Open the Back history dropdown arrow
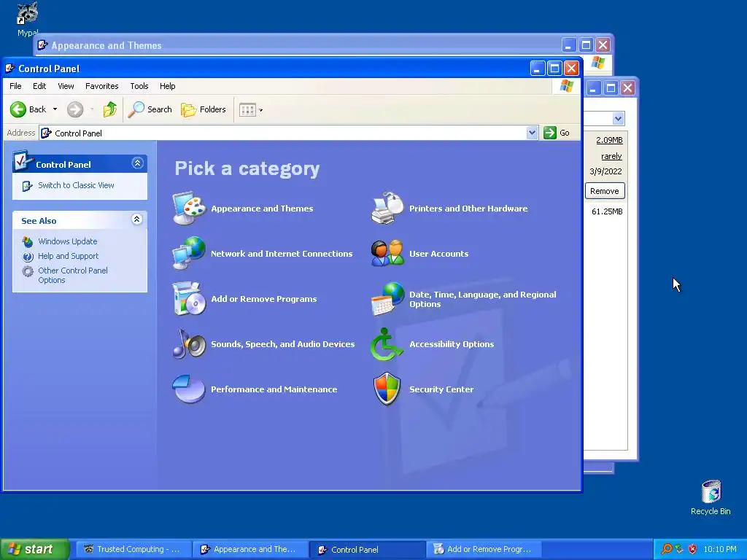747x560 pixels. click(55, 109)
